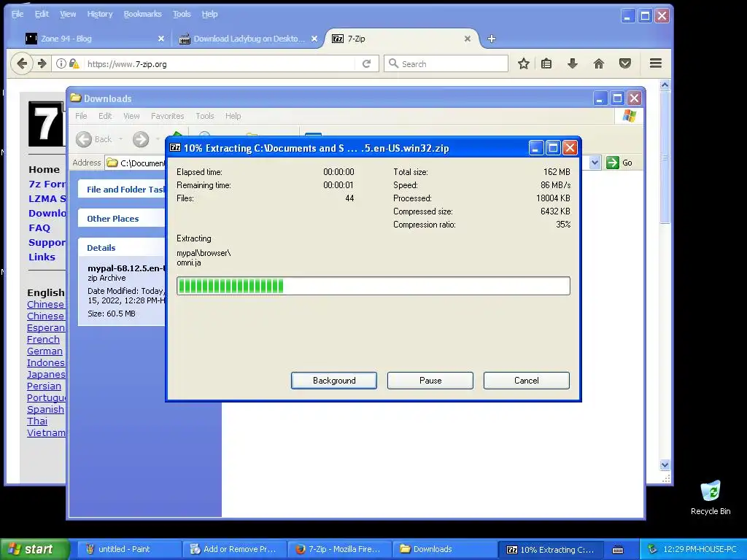Screen dimensions: 747x560
Task: Open Favorites menu in Downloads window
Action: point(167,116)
